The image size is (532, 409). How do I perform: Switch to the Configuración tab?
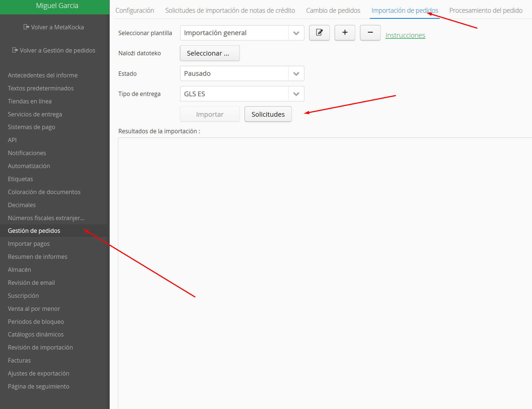(135, 11)
